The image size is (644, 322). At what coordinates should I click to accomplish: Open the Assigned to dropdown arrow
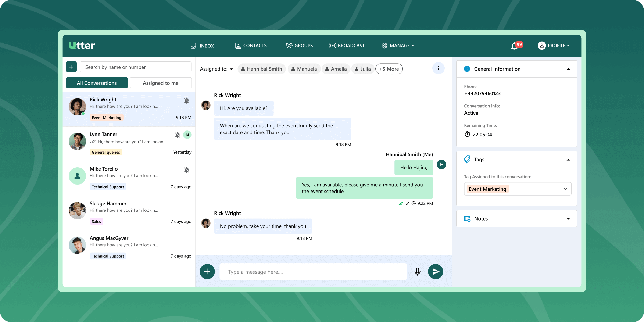[x=232, y=69]
